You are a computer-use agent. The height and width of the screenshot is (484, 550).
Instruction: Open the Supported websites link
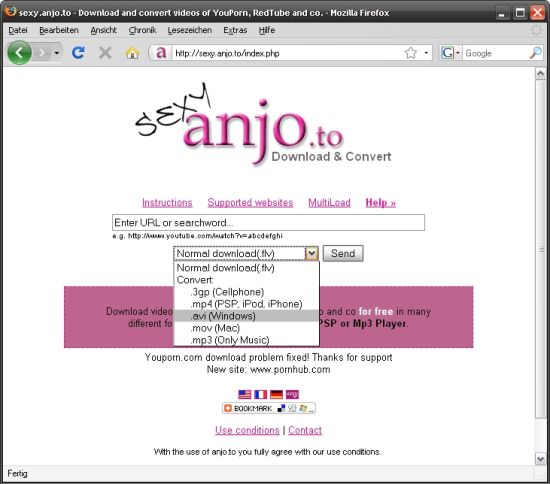pyautogui.click(x=250, y=202)
